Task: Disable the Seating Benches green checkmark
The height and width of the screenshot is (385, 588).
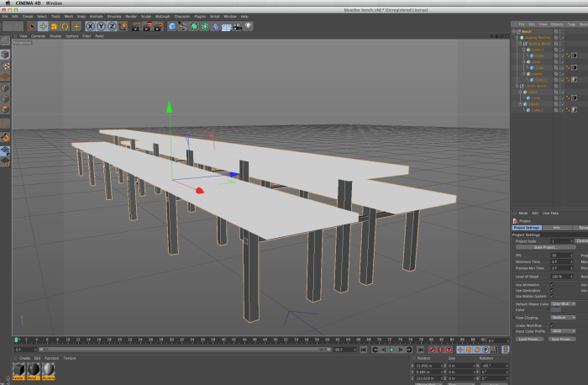Action: [563, 38]
